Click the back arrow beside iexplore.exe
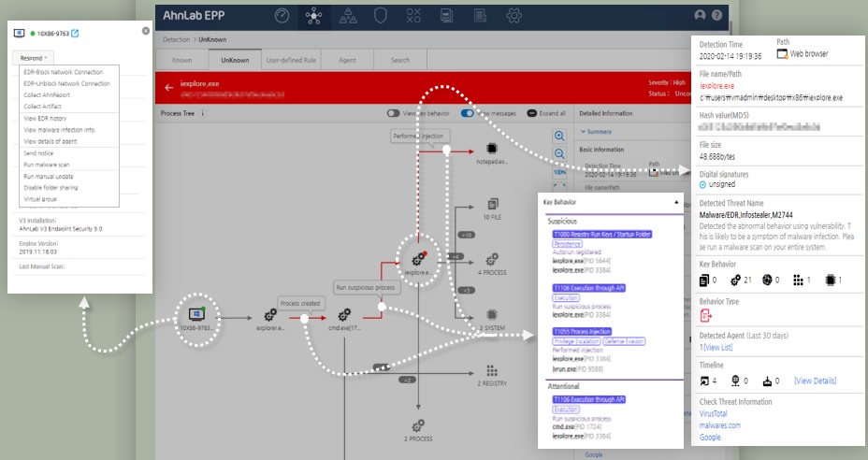Image resolution: width=868 pixels, height=460 pixels. tap(169, 88)
